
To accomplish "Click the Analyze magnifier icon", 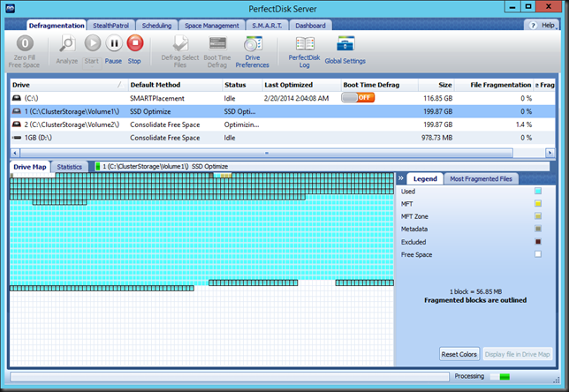I will tap(67, 43).
